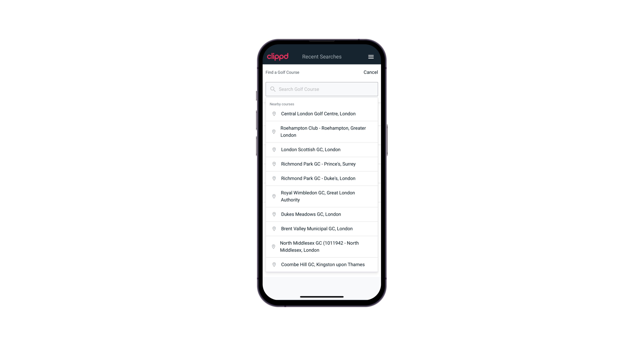Click the Clippd logo icon
This screenshot has height=346, width=644.
pos(278,57)
